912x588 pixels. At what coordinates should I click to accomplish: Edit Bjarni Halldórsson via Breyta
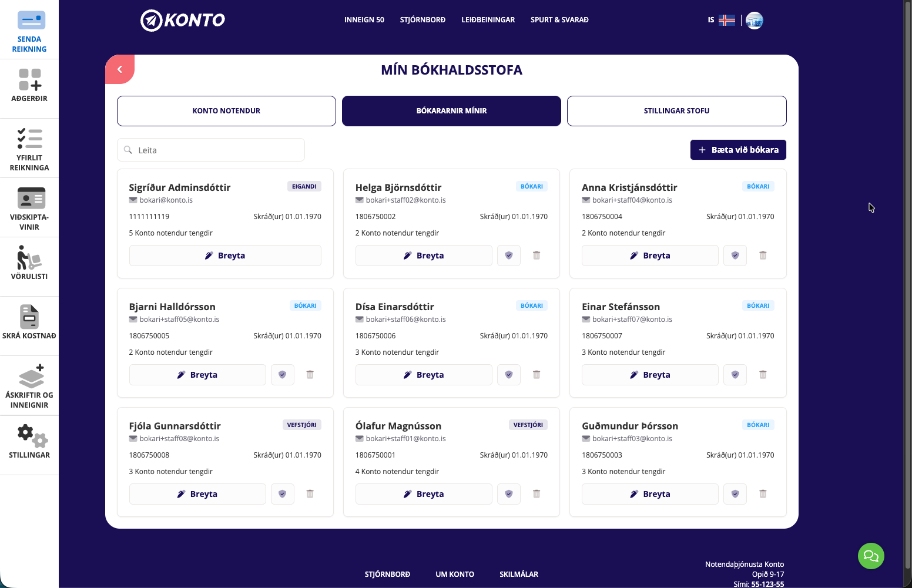click(x=197, y=375)
